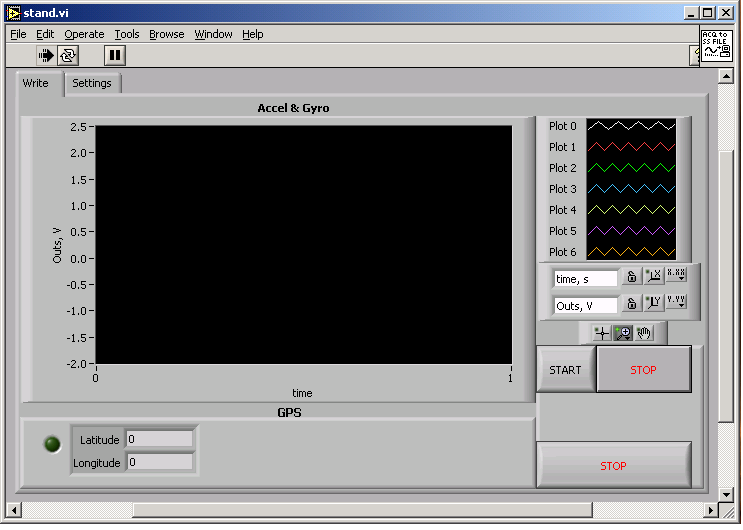Image resolution: width=743 pixels, height=530 pixels.
Task: Select the graph zoom tool
Action: [x=623, y=333]
